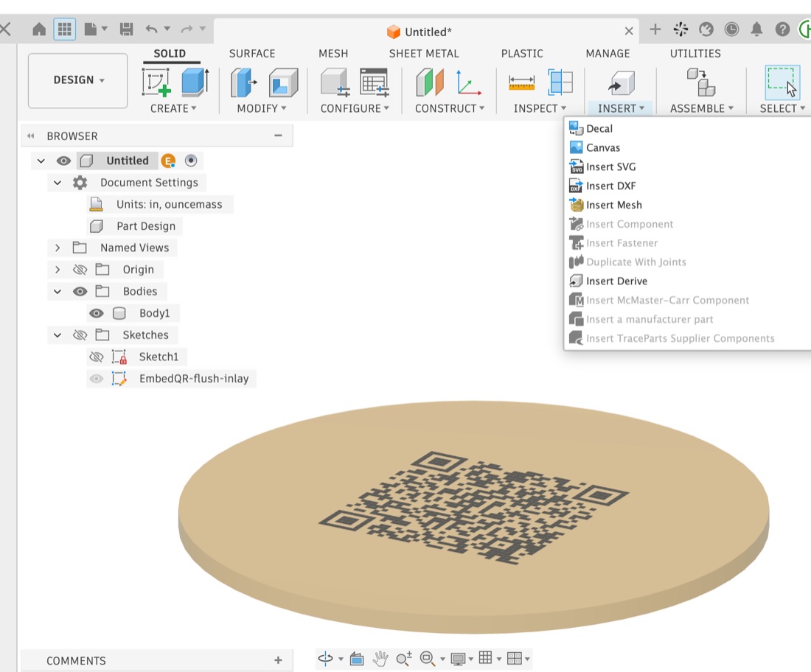Hide Body1 with its eye icon

(96, 313)
